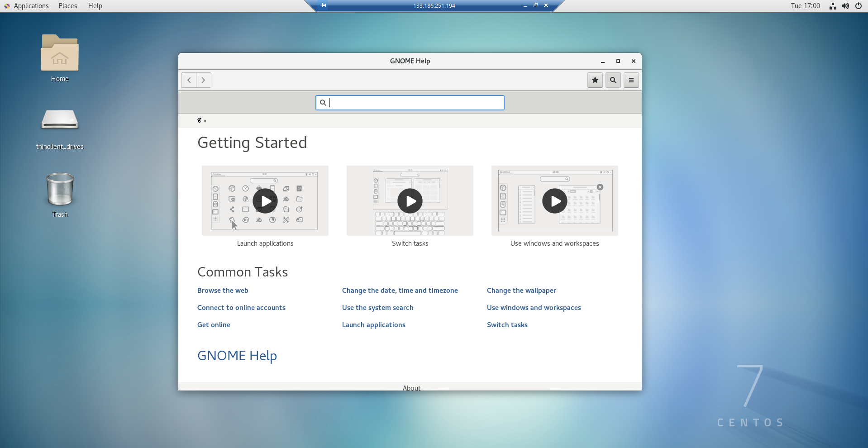
Task: Close the remote session connection bar
Action: [x=546, y=5]
